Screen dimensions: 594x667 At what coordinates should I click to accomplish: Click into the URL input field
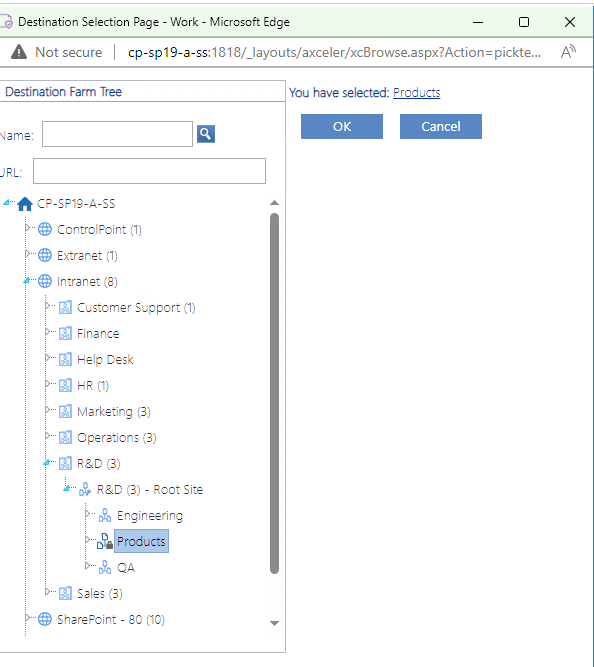149,171
